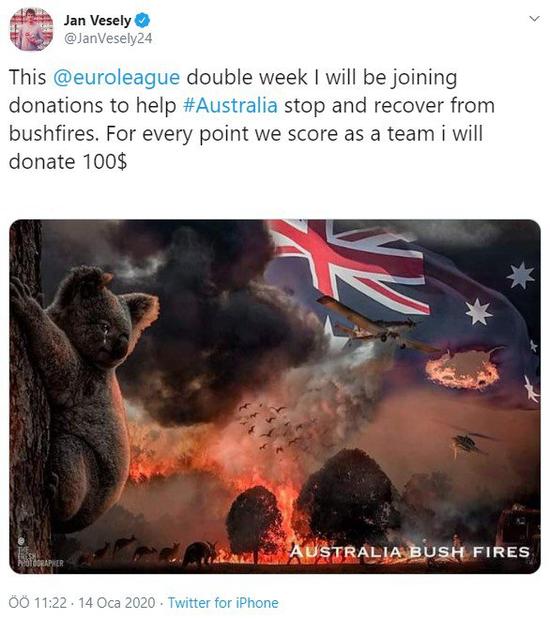This screenshot has width=550, height=619.
Task: Open Jan Vesely's profile avatar
Action: (31, 29)
